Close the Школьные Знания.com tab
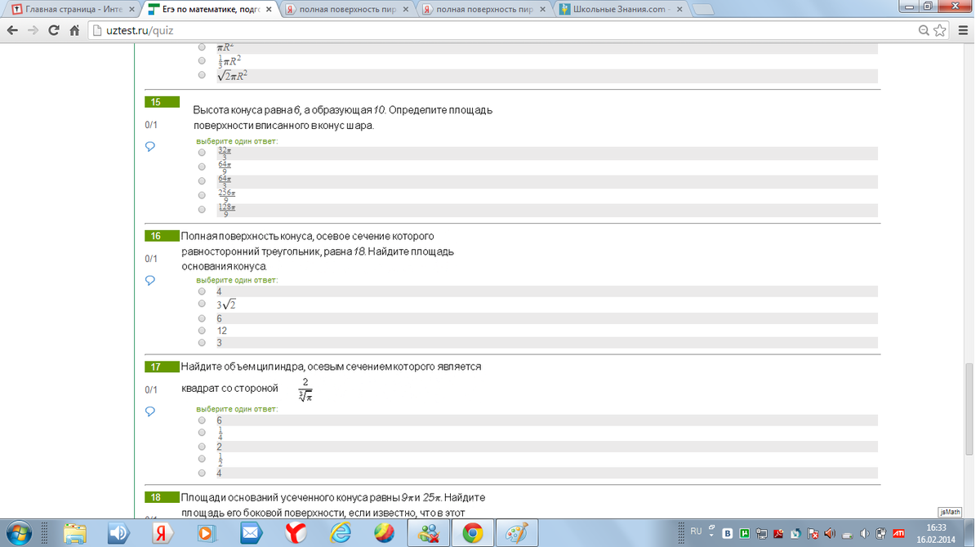The image size is (980, 547). pos(679,10)
